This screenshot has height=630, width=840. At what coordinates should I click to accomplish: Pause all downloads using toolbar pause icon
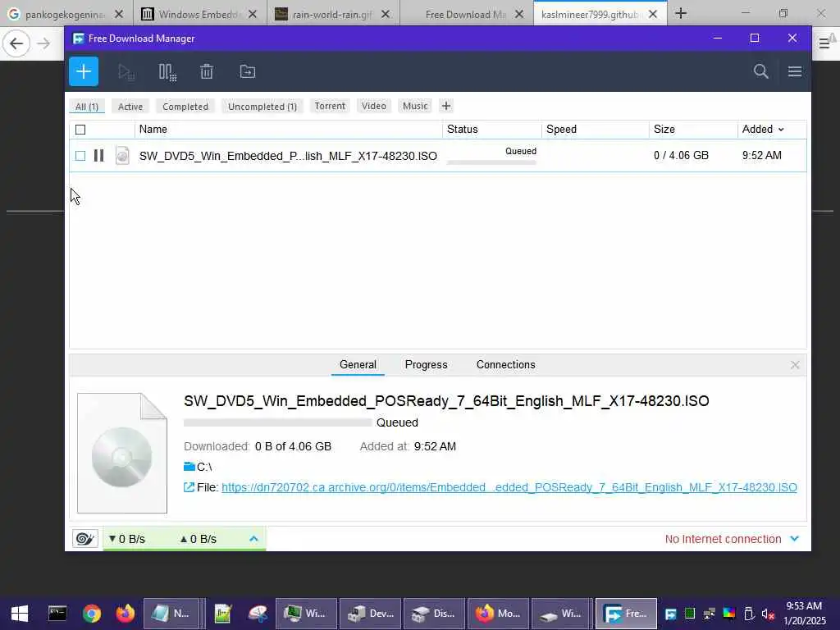(x=167, y=72)
